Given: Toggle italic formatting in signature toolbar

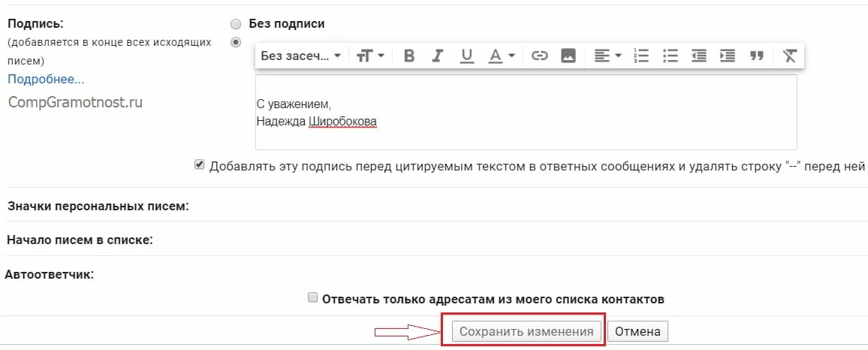Looking at the screenshot, I should click(x=438, y=56).
